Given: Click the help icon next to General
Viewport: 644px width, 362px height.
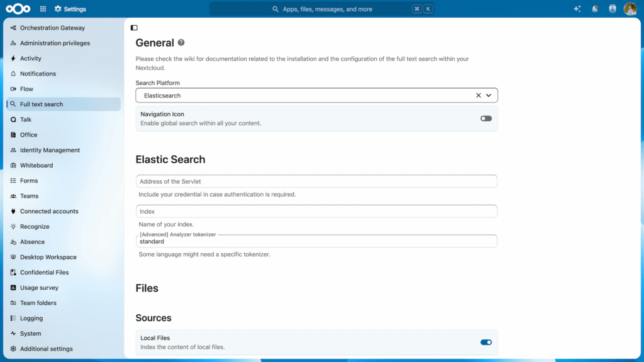Looking at the screenshot, I should (181, 42).
